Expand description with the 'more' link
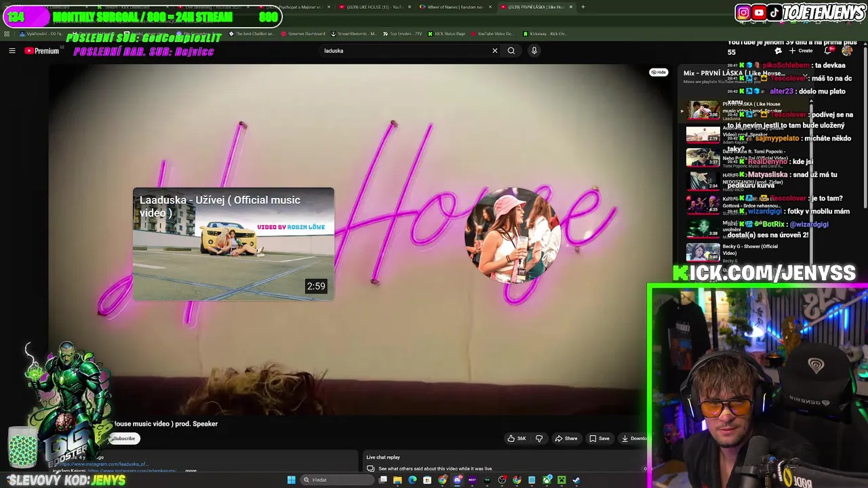This screenshot has height=488, width=868. [x=191, y=470]
